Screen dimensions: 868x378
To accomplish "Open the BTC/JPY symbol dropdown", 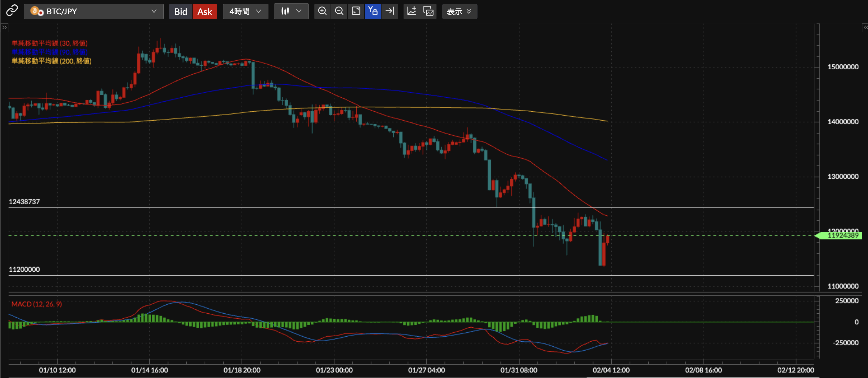I will (94, 12).
